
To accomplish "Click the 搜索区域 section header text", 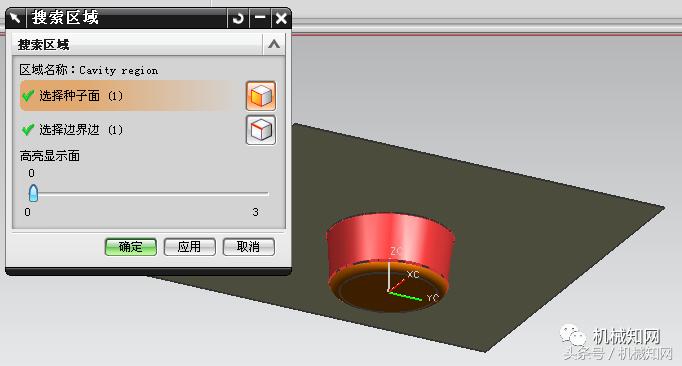I will point(43,44).
